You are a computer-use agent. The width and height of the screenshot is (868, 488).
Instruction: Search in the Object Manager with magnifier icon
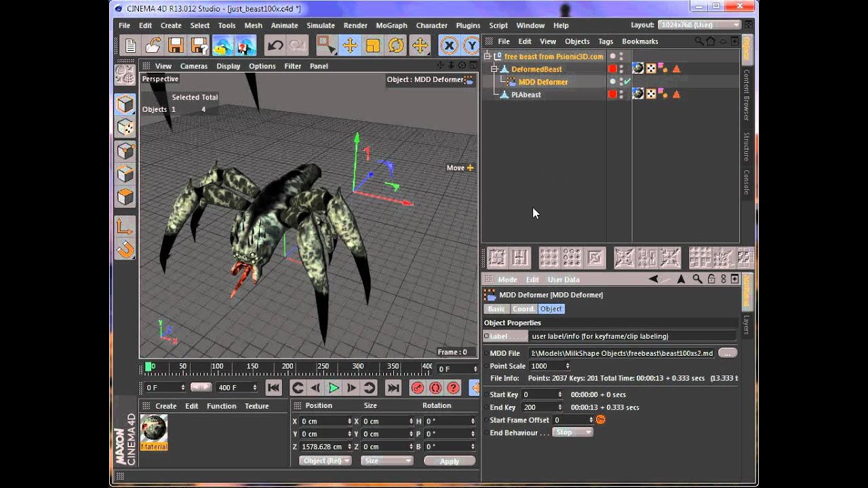pyautogui.click(x=699, y=41)
